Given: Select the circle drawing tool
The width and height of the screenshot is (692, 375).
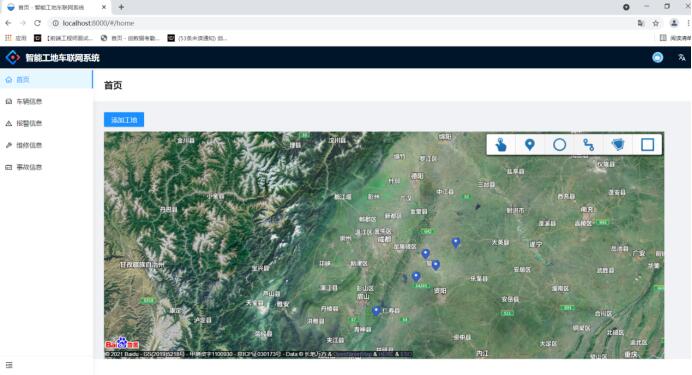Looking at the screenshot, I should [x=560, y=145].
